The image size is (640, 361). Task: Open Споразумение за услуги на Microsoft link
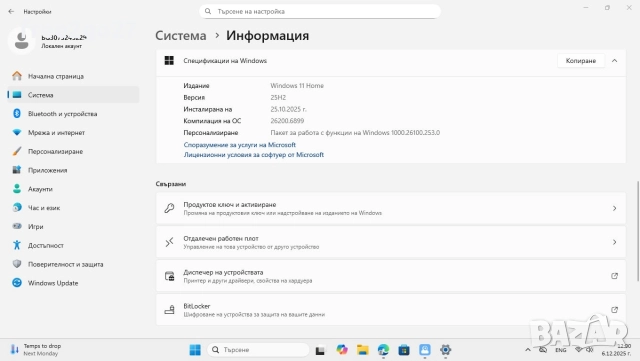[x=240, y=145]
